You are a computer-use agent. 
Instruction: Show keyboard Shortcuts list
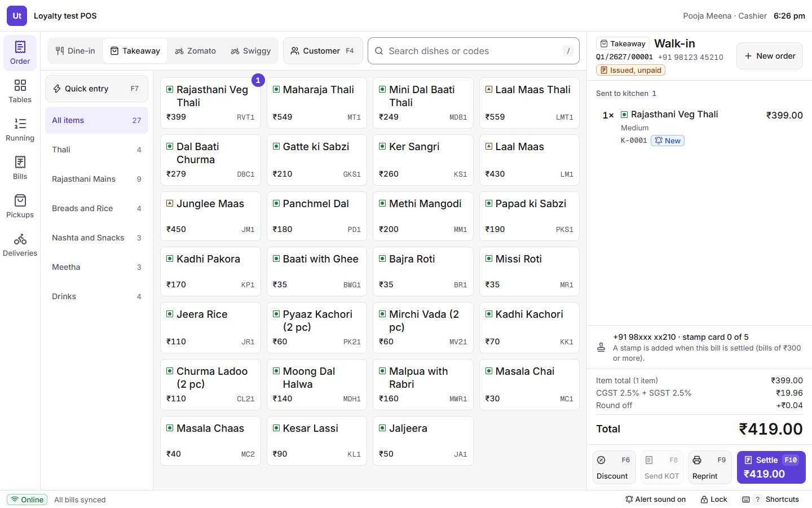771,500
